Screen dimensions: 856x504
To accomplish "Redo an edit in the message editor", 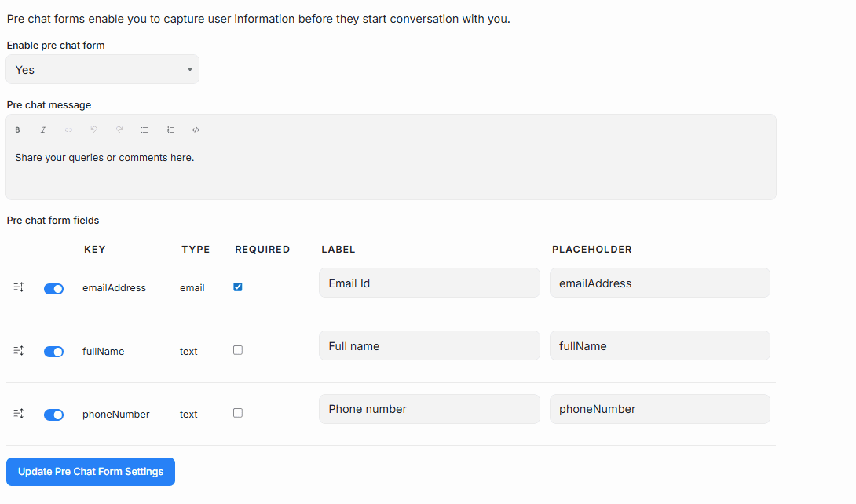I will 119,130.
